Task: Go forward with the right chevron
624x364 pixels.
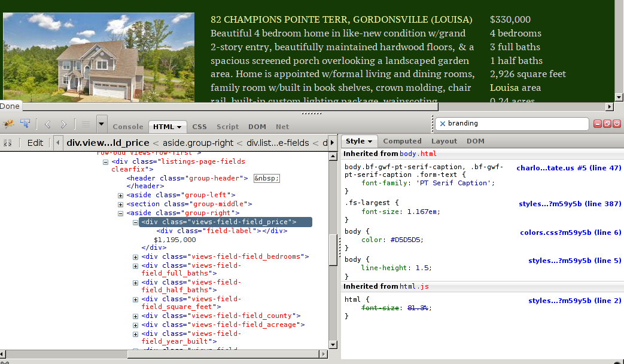Action: 63,124
